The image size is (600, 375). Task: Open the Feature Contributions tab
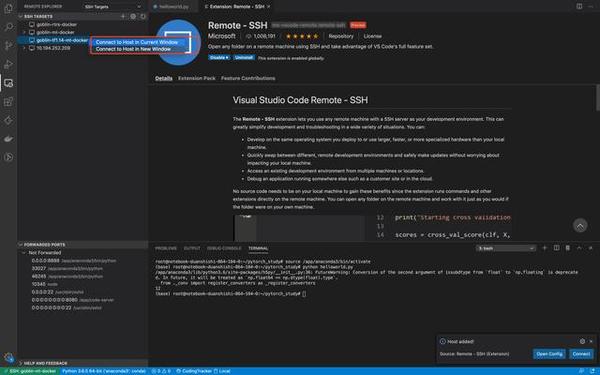(x=248, y=78)
